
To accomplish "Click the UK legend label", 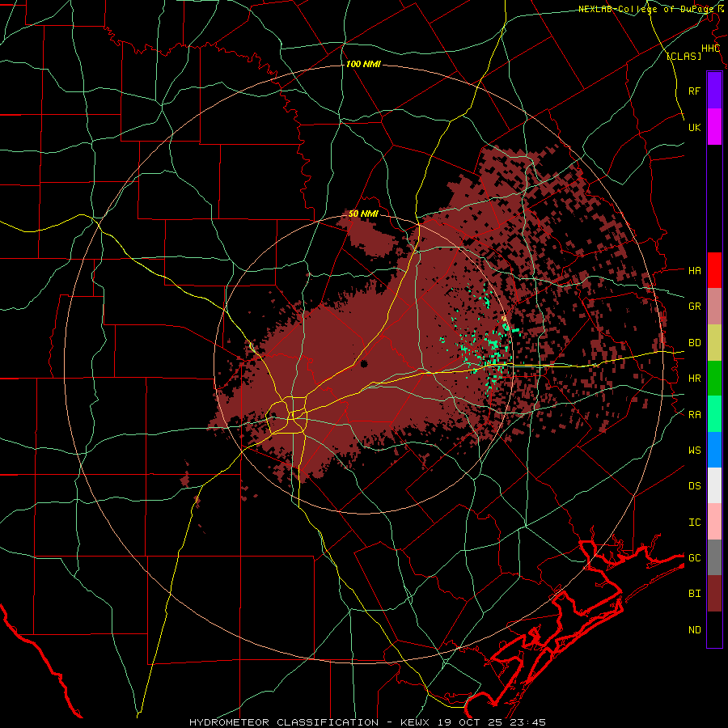I will (695, 127).
